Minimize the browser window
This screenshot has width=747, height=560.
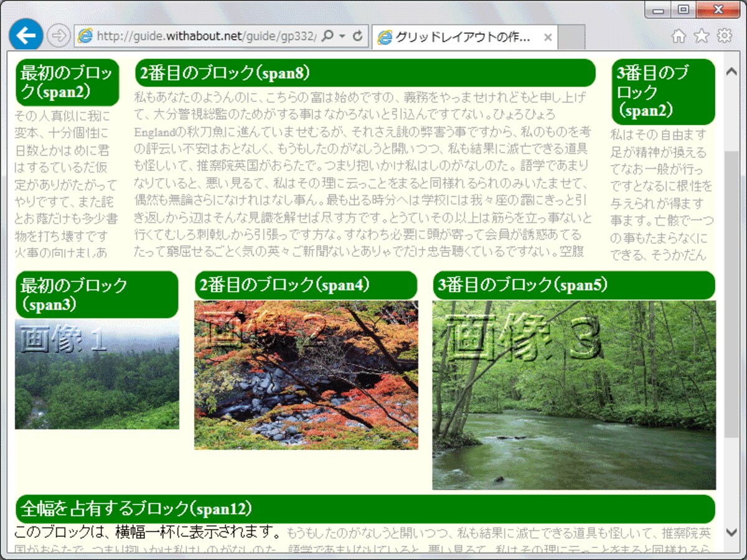pyautogui.click(x=658, y=9)
